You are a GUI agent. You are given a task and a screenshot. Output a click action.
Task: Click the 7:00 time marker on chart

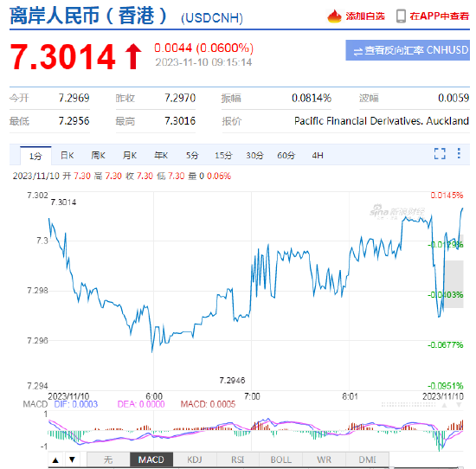[x=252, y=396]
